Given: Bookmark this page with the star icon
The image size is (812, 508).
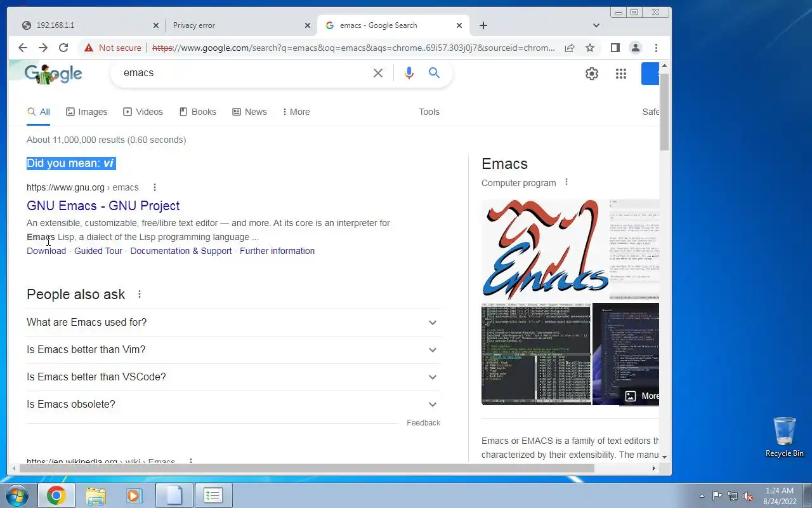Looking at the screenshot, I should tap(590, 48).
